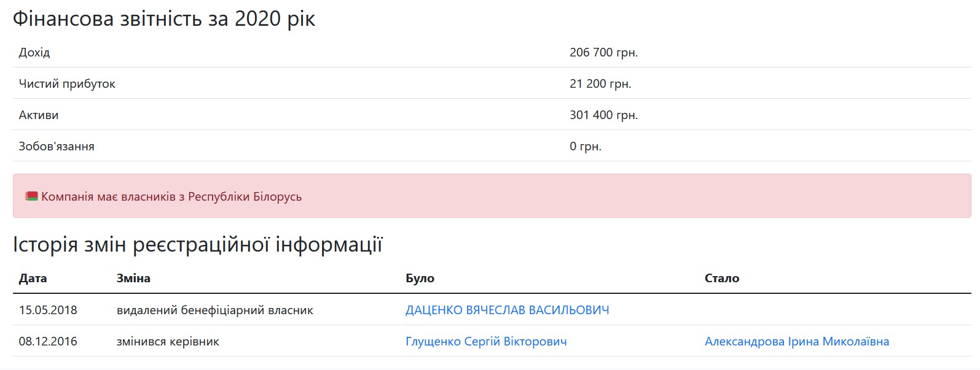980x370 pixels.
Task: Click the 301 400 грн assets value
Action: 605,115
